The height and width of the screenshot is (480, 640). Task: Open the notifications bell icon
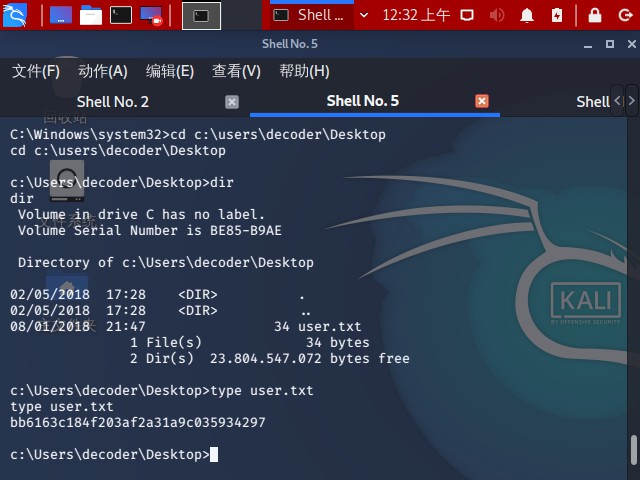527,16
